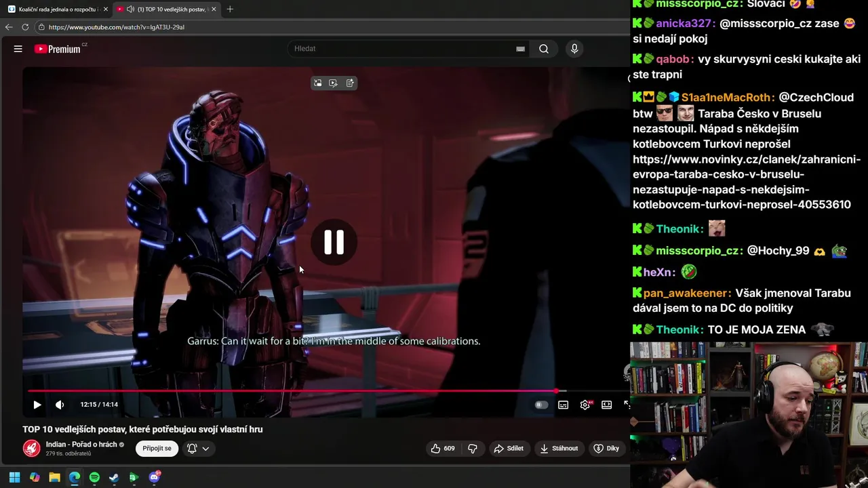Click qabob username in chat

[672, 59]
